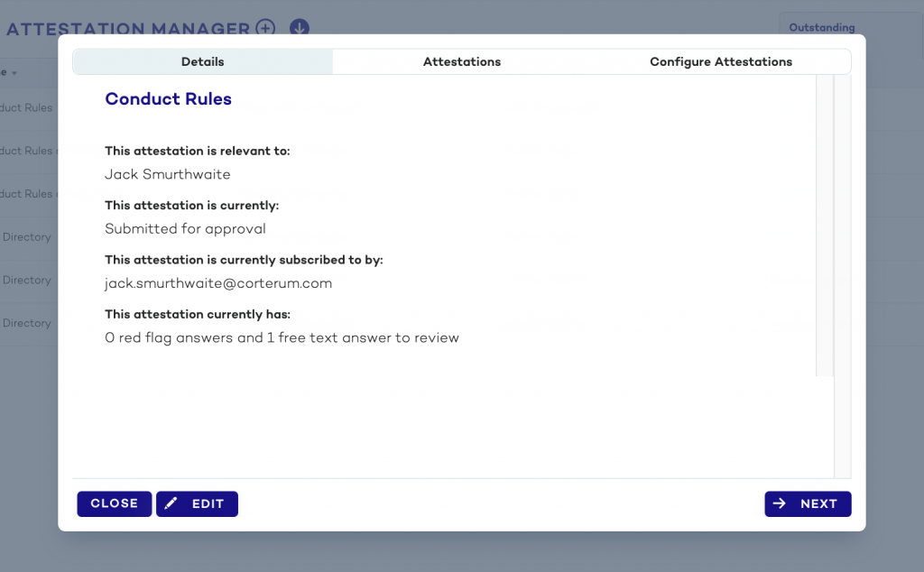
Task: Select the second Directory row in table
Action: (x=26, y=280)
